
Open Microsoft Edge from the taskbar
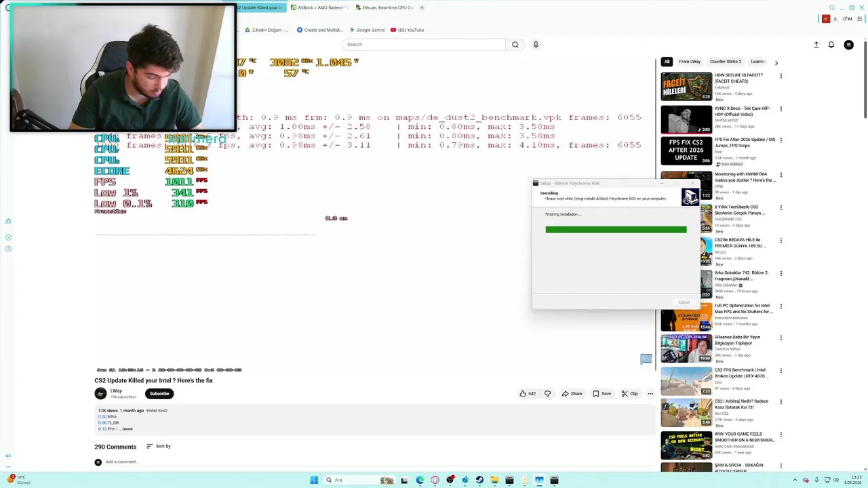(420, 480)
